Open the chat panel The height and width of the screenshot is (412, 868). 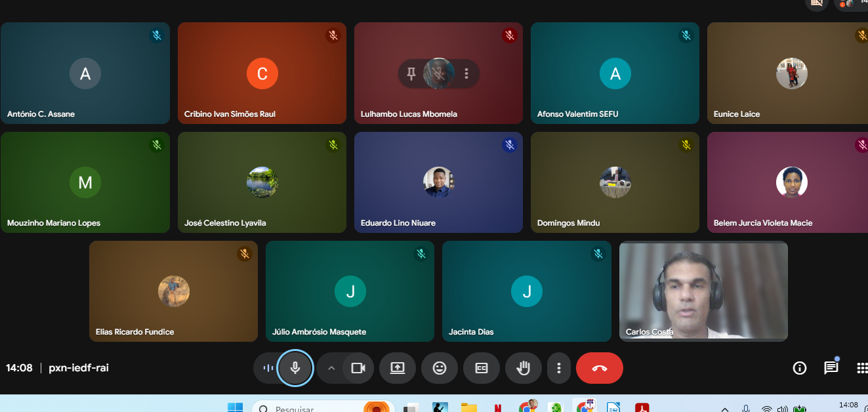(831, 368)
